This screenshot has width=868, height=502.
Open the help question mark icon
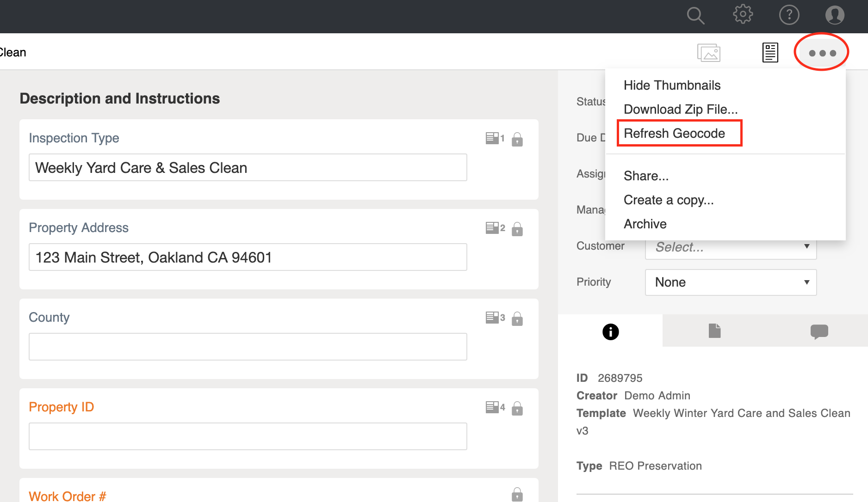point(789,15)
